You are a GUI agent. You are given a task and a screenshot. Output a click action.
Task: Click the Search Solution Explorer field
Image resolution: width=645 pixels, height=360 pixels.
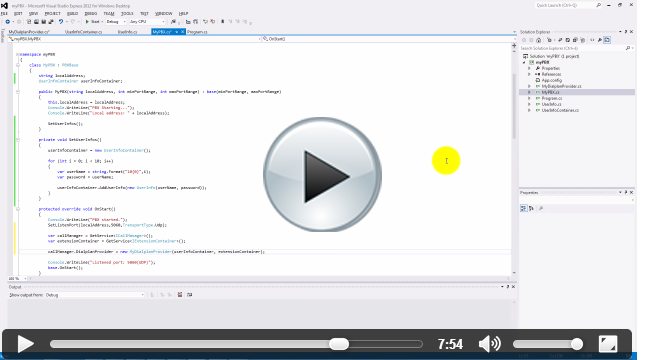pyautogui.click(x=573, y=48)
